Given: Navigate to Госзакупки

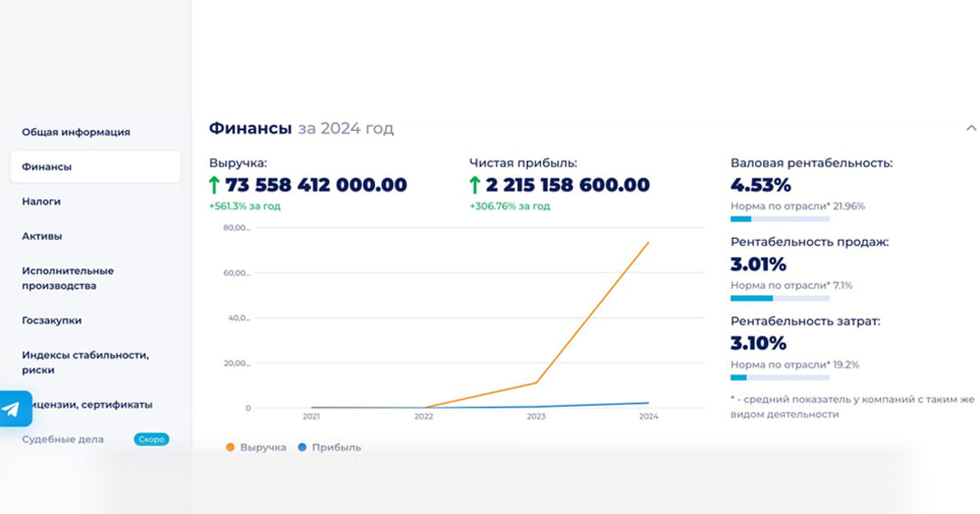Looking at the screenshot, I should pyautogui.click(x=52, y=321).
